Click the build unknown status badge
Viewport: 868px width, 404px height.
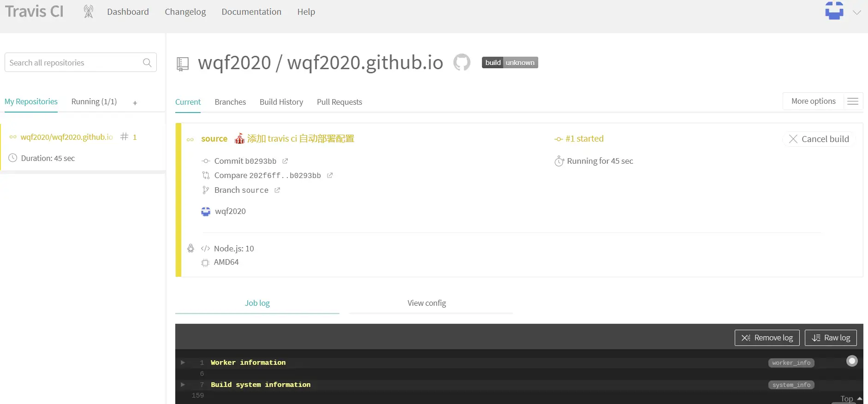pyautogui.click(x=510, y=63)
